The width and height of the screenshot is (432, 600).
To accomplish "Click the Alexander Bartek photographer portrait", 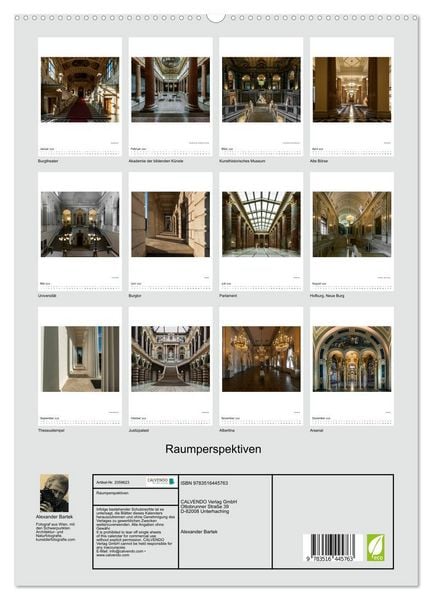I will click(54, 493).
